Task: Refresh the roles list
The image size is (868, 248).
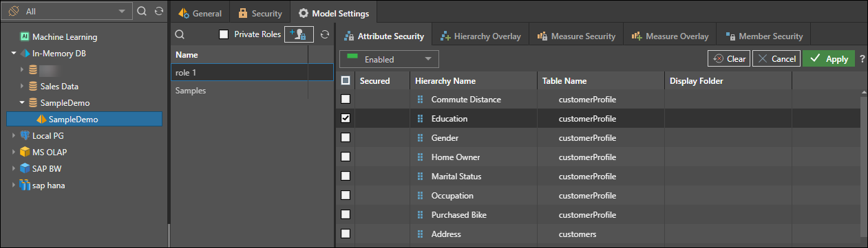Action: point(326,34)
